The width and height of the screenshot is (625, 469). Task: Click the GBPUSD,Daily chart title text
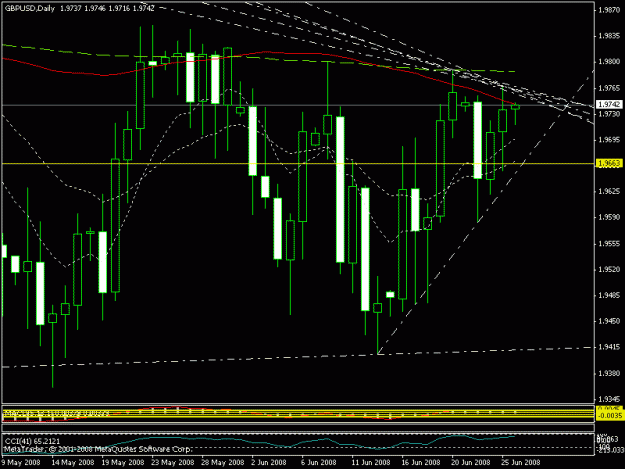click(29, 8)
